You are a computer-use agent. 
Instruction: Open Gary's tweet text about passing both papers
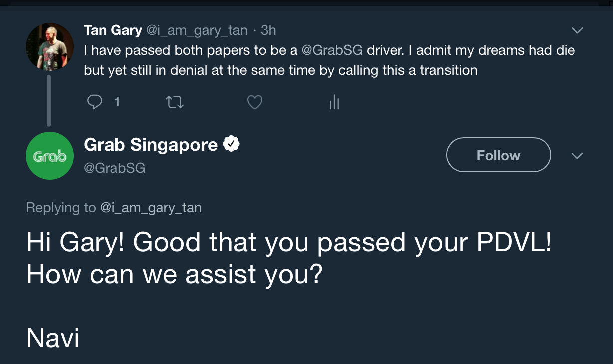coord(329,60)
